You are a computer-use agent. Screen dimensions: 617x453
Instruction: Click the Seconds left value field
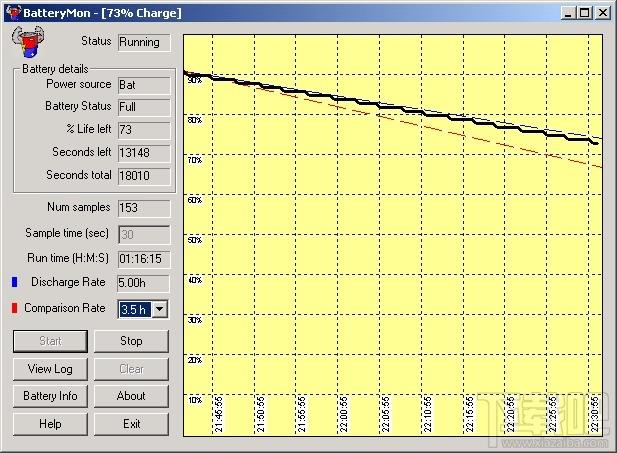[x=144, y=153]
